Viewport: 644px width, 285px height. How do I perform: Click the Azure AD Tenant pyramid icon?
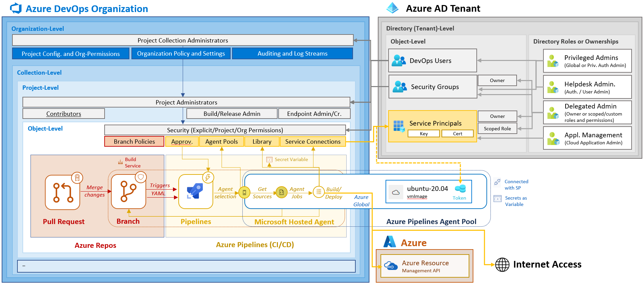[x=392, y=8]
